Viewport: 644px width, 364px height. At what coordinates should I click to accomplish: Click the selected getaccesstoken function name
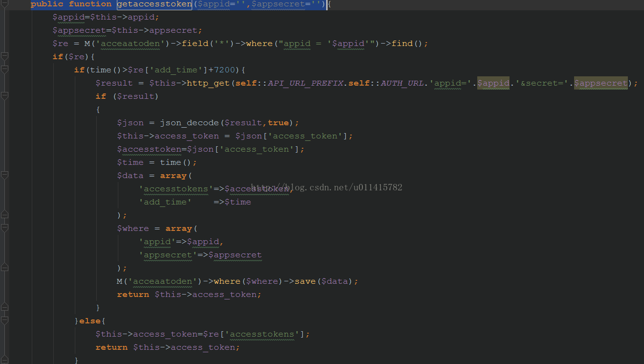[154, 4]
